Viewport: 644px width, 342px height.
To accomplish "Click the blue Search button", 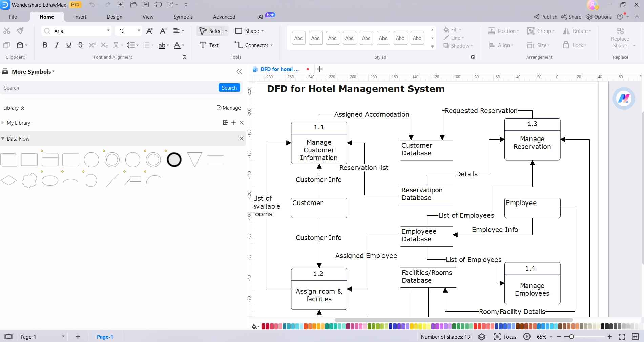I will click(x=229, y=88).
